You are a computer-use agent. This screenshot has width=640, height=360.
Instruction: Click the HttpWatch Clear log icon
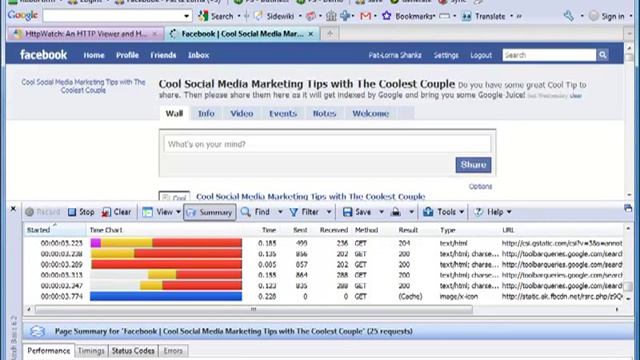[106, 212]
